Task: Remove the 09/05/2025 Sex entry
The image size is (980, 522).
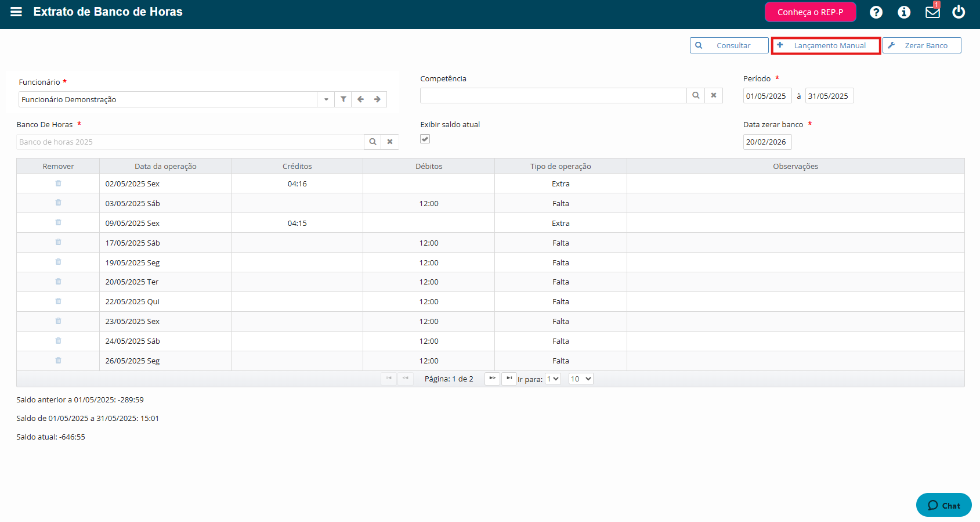Action: pos(58,222)
